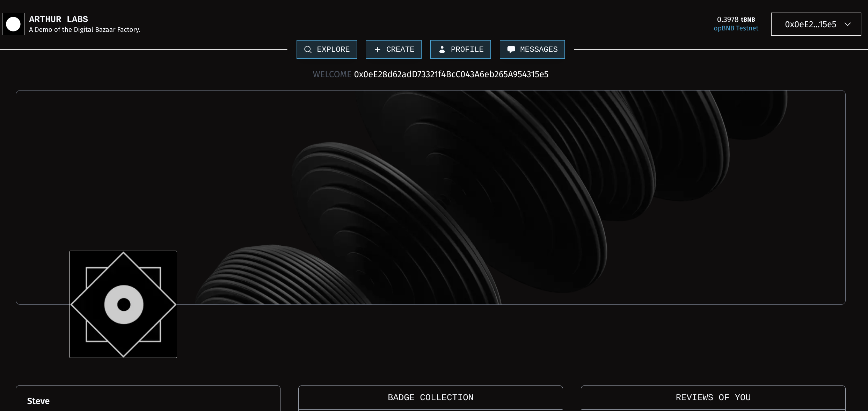The image size is (868, 411).
Task: Click the plus icon on Create
Action: click(377, 50)
